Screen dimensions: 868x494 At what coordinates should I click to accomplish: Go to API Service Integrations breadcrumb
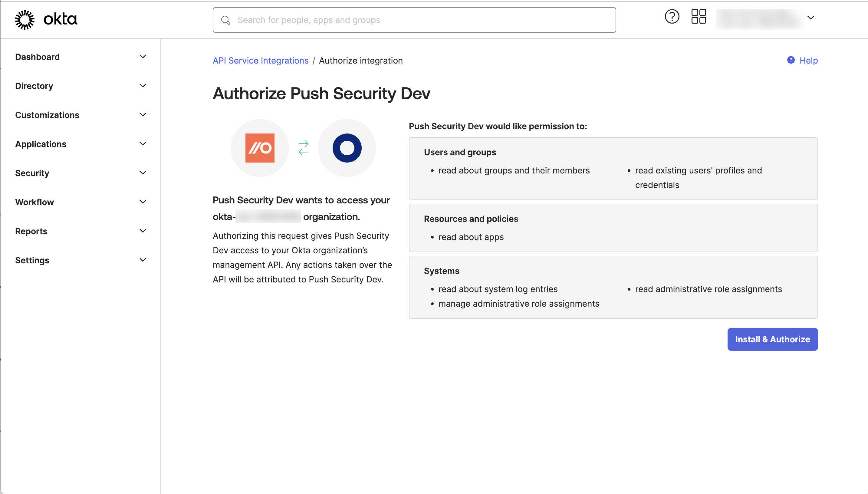tap(261, 61)
